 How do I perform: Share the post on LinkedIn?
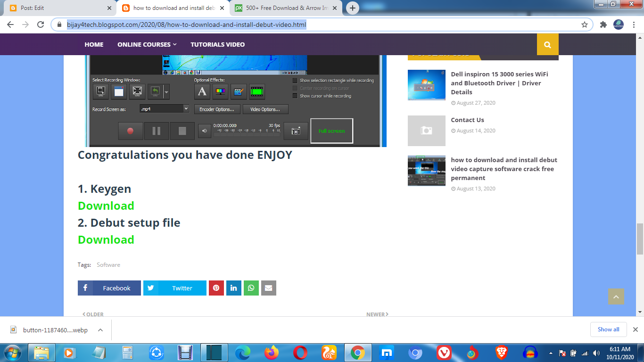tap(233, 288)
